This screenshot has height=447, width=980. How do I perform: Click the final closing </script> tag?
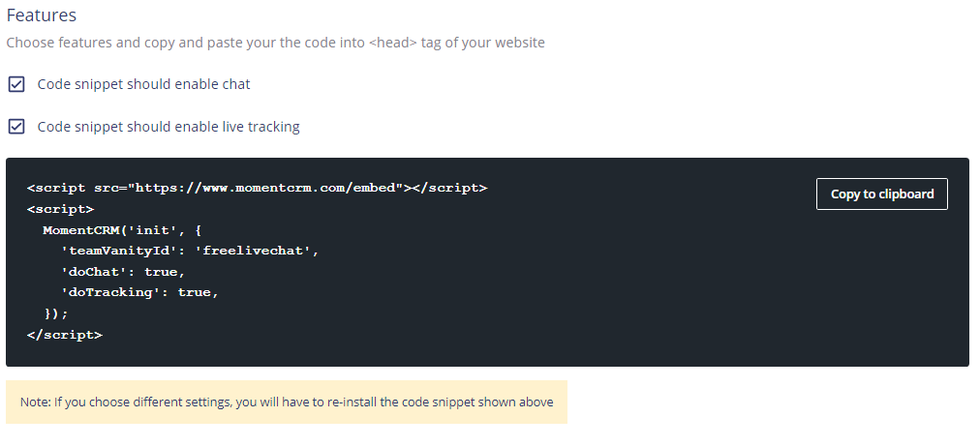[64, 335]
